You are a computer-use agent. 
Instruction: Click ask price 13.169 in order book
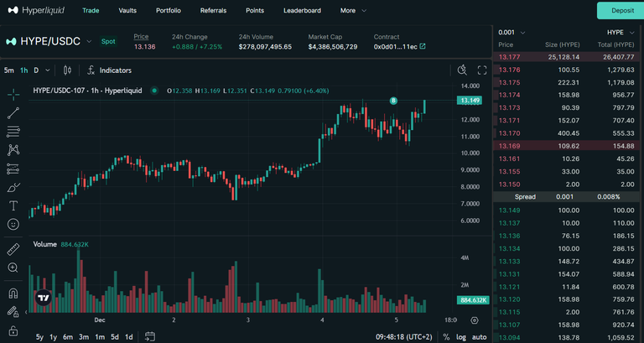tap(509, 146)
